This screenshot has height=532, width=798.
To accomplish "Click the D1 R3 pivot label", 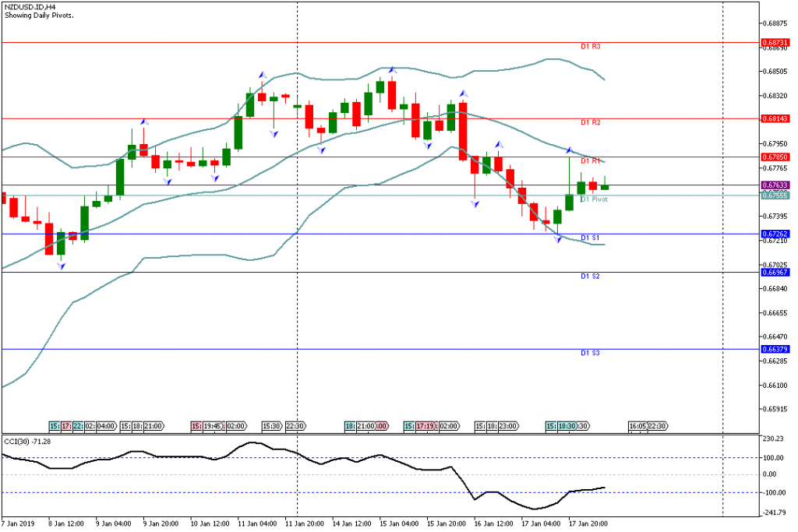I will tap(590, 47).
